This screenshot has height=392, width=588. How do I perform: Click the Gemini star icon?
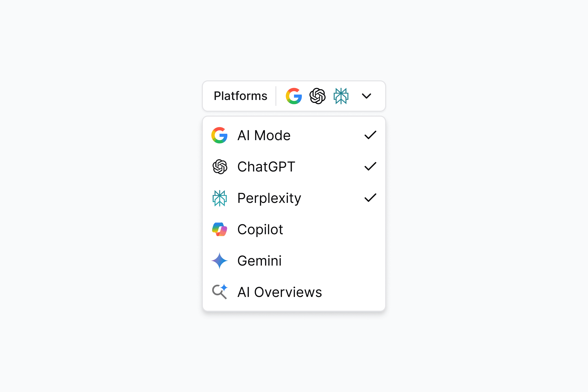click(x=220, y=261)
